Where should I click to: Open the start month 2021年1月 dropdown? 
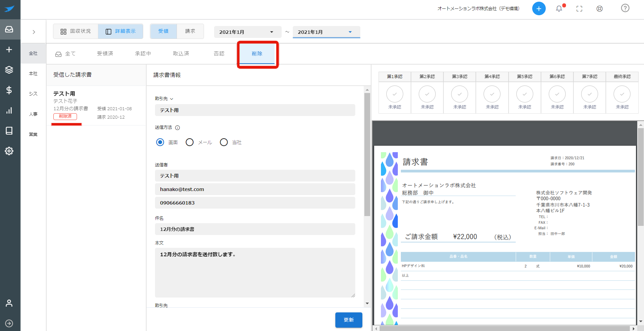pyautogui.click(x=248, y=32)
